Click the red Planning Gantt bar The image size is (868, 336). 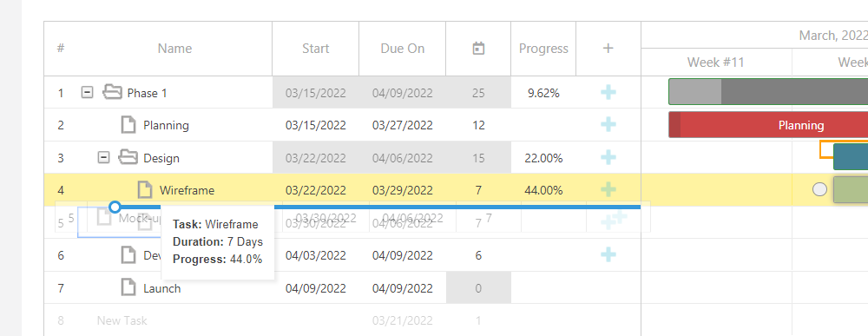click(768, 124)
